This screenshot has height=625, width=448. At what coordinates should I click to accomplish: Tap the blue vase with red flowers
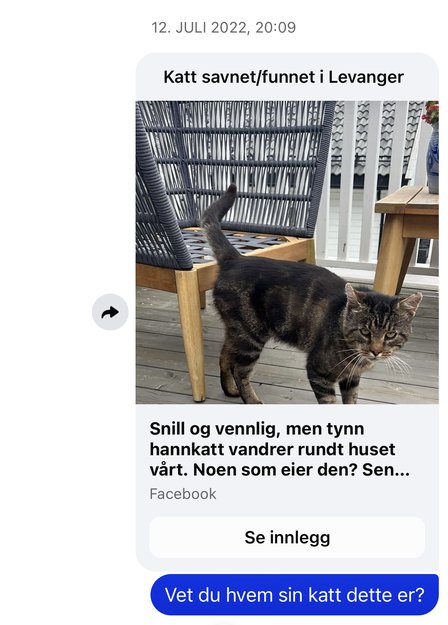click(432, 149)
